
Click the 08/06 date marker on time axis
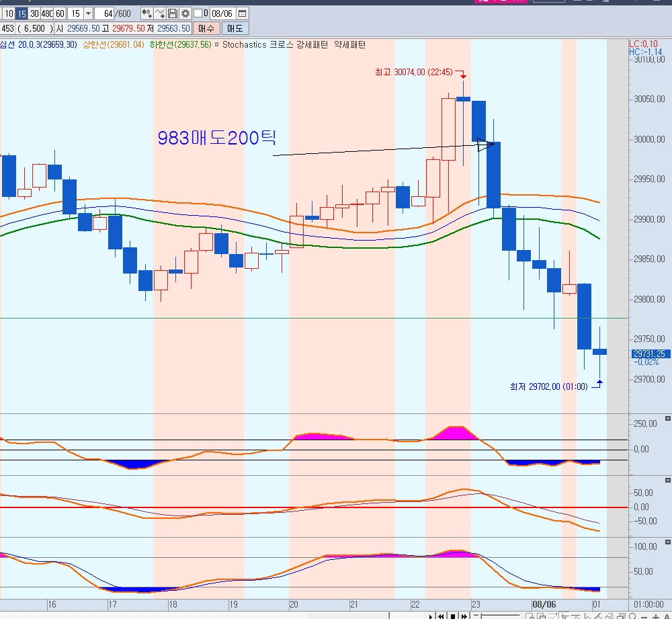tap(544, 604)
